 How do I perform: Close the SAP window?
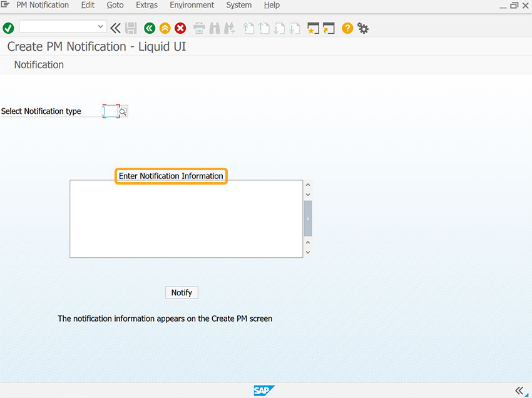coord(526,6)
